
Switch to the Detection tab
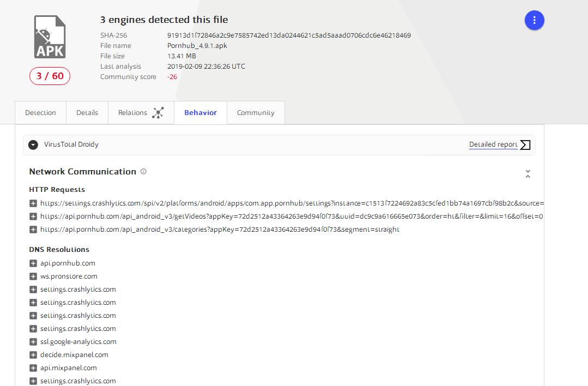tap(40, 112)
